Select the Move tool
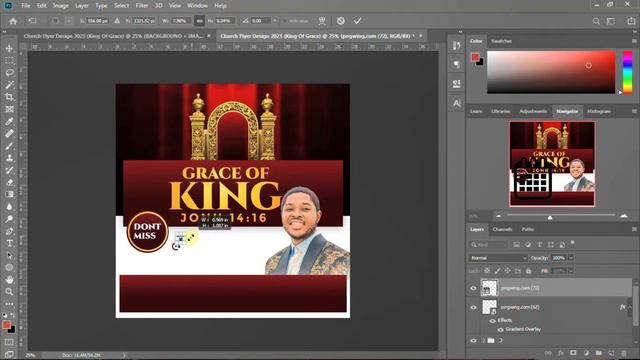 point(9,49)
